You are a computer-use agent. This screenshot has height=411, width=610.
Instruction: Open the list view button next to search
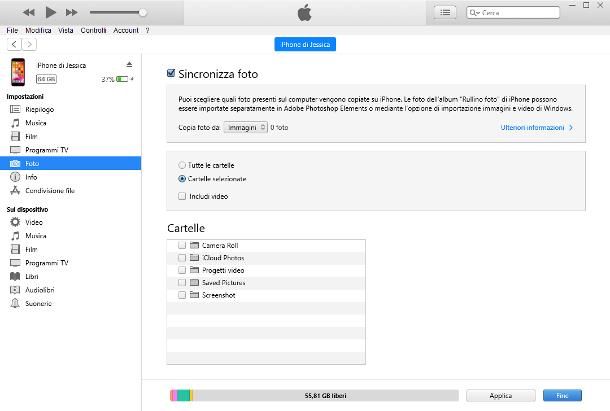(x=445, y=12)
